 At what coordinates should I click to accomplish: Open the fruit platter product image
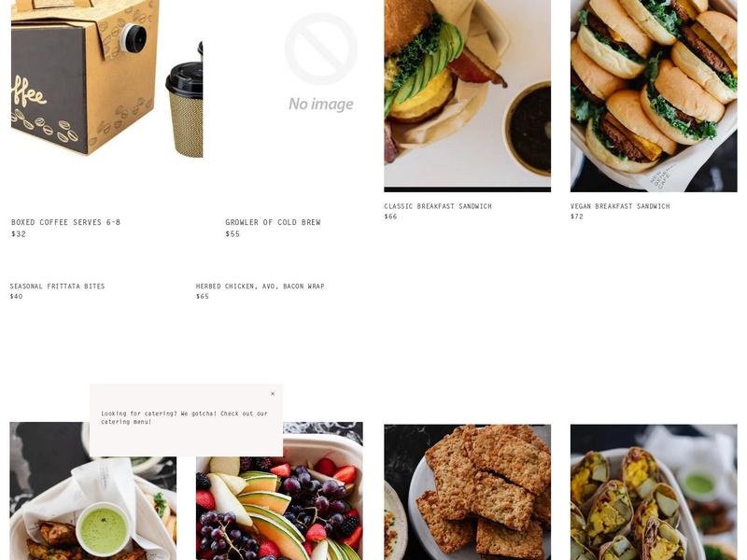(279, 491)
